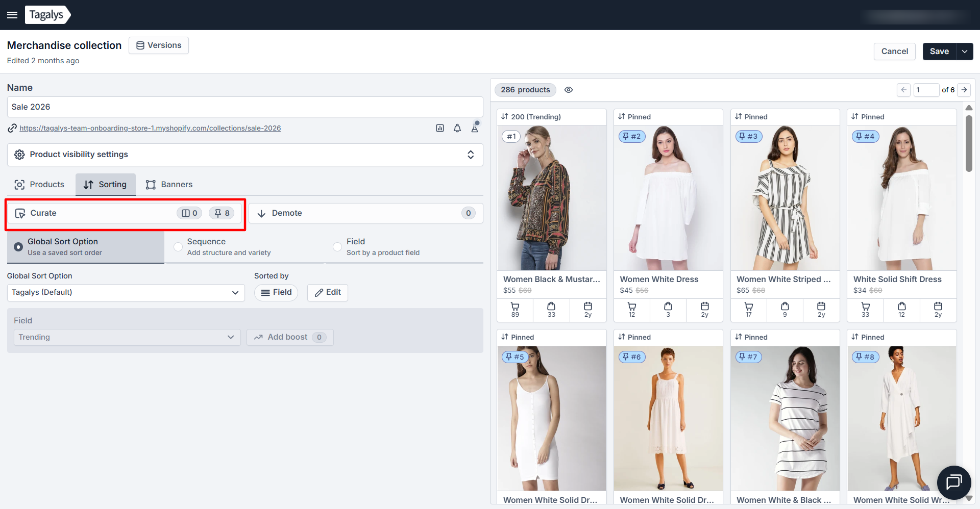Select the White Solid Shift Dress image
Screen dimensions: 980x509
pos(902,198)
